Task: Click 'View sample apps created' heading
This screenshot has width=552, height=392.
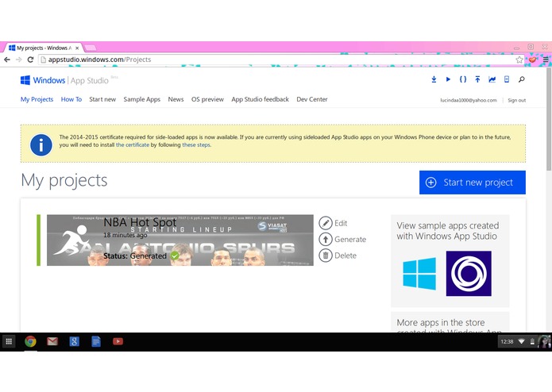Action: coord(448,231)
